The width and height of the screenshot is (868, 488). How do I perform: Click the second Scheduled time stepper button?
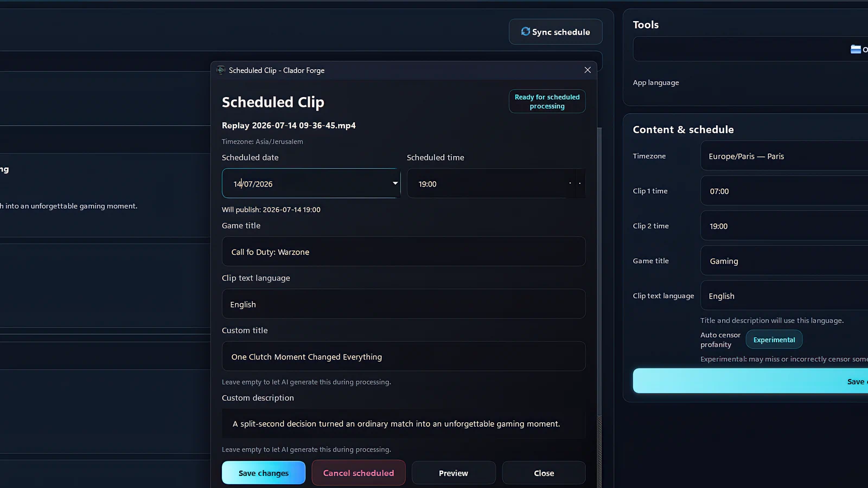click(580, 183)
